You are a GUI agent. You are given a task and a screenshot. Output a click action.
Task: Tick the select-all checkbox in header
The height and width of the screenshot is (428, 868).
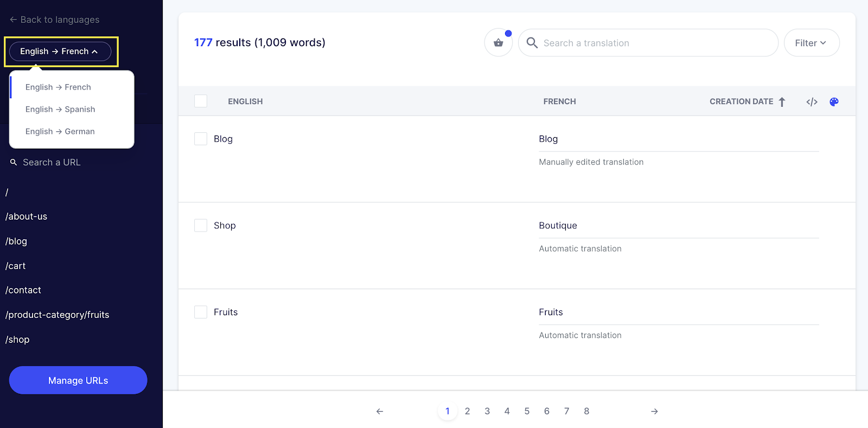click(x=201, y=101)
